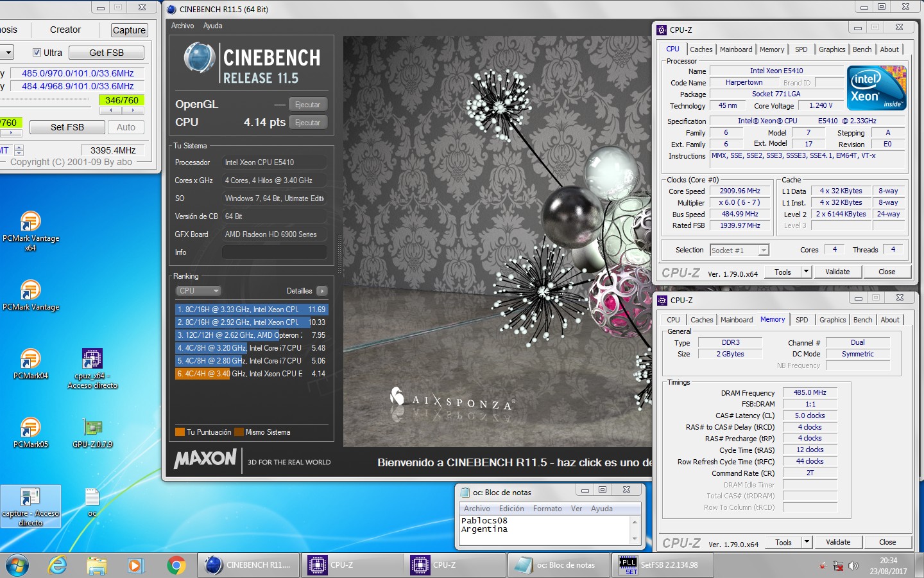Viewport: 924px width, 578px height.
Task: Click Intel Xeon inside logo
Action: click(x=877, y=88)
